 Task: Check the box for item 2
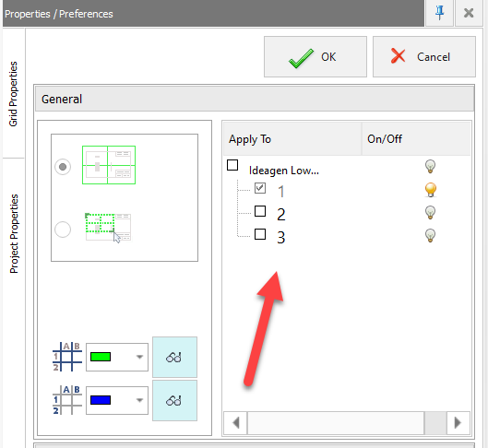(260, 211)
